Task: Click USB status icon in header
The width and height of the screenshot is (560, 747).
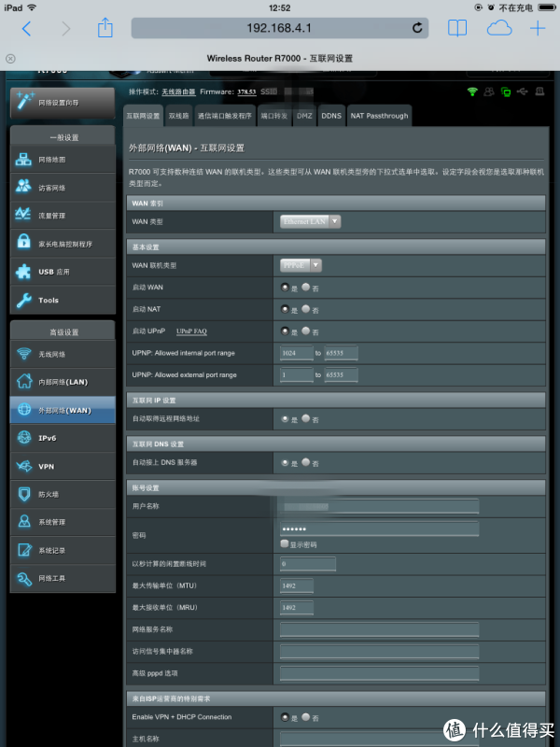Action: click(523, 91)
